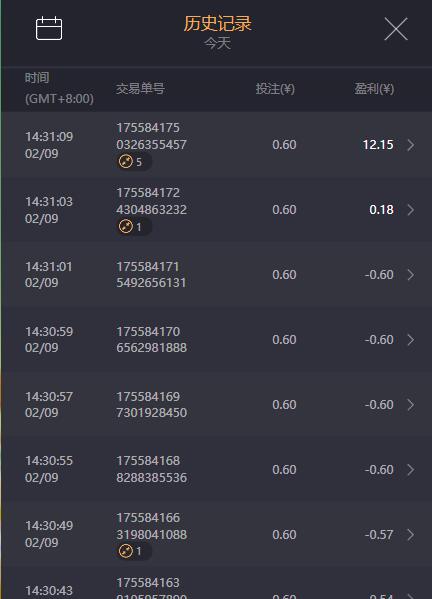The image size is (432, 599).
Task: Open chevron for the -0.57 profit row
Action: click(x=411, y=534)
